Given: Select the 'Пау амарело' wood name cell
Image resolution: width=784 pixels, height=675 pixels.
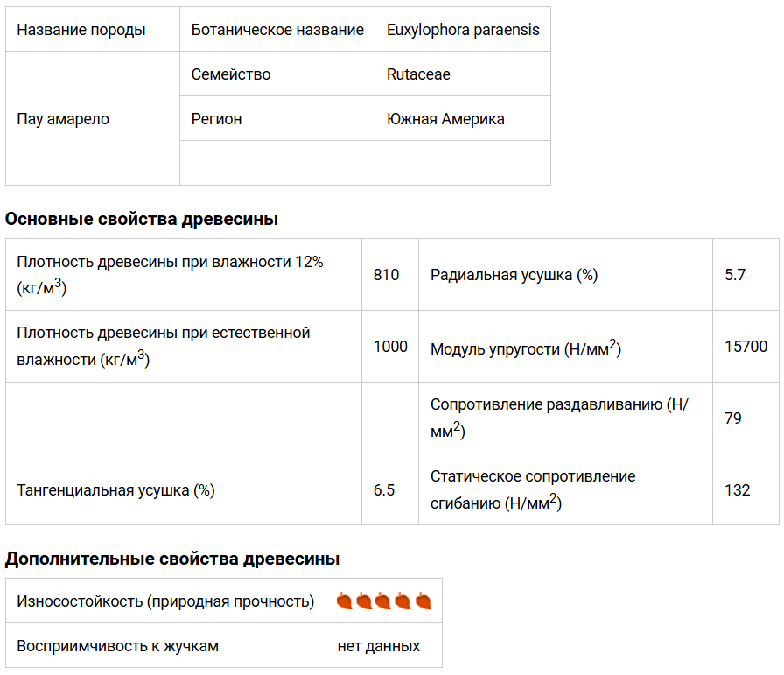Looking at the screenshot, I should (x=63, y=119).
